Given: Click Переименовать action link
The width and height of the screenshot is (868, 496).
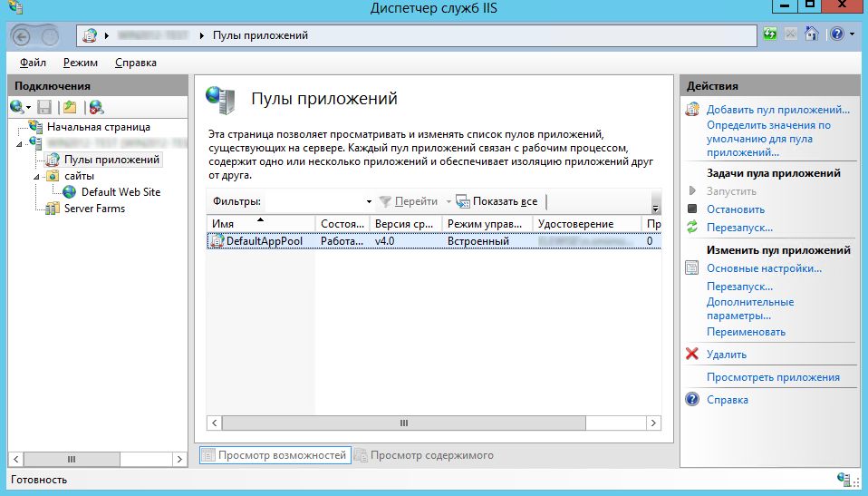Looking at the screenshot, I should pos(746,332).
